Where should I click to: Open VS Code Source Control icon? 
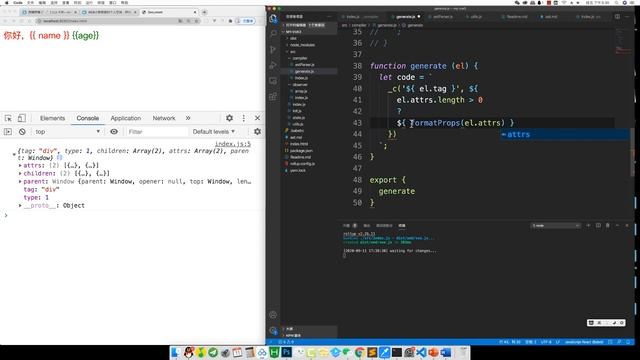pos(273,49)
